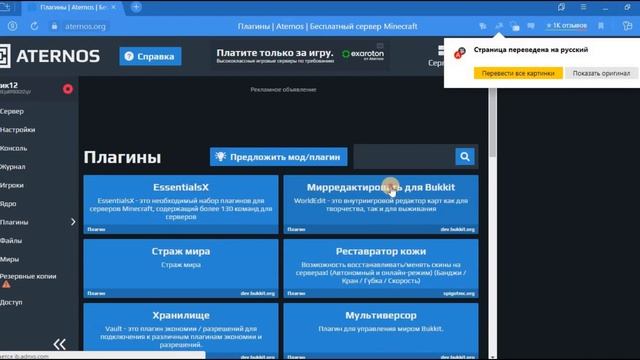Image resolution: width=640 pixels, height=360 pixels.
Task: Open the Страж мира plugin card
Action: [x=181, y=269]
